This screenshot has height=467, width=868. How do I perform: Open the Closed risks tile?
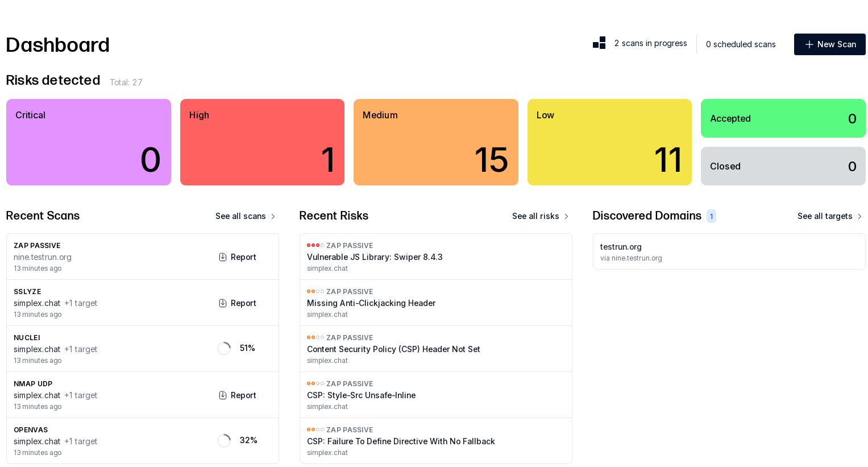[783, 166]
